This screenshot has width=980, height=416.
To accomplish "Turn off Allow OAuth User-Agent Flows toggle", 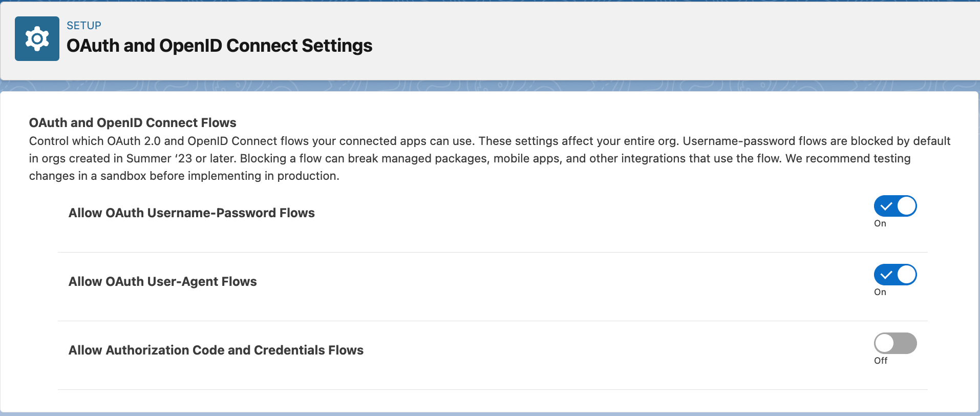I will point(895,275).
